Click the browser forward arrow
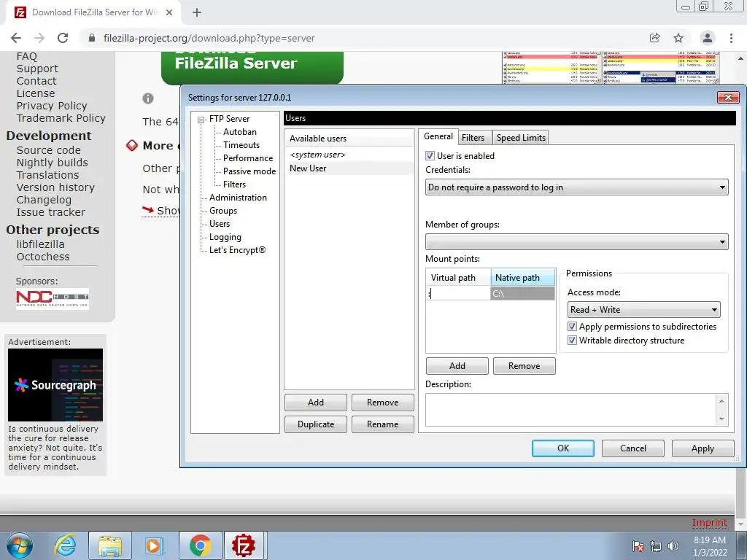The image size is (747, 560). click(x=39, y=38)
